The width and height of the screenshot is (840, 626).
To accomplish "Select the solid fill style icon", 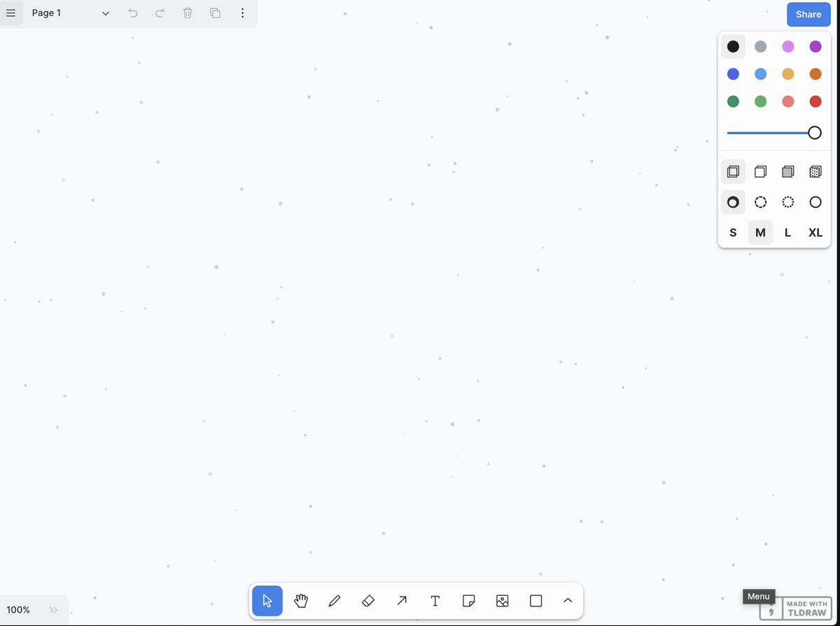I will [788, 171].
